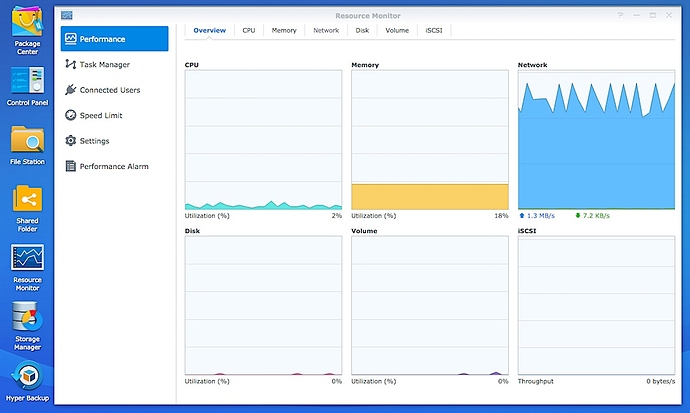
Task: Open the Speed Limit section
Action: pyautogui.click(x=114, y=115)
